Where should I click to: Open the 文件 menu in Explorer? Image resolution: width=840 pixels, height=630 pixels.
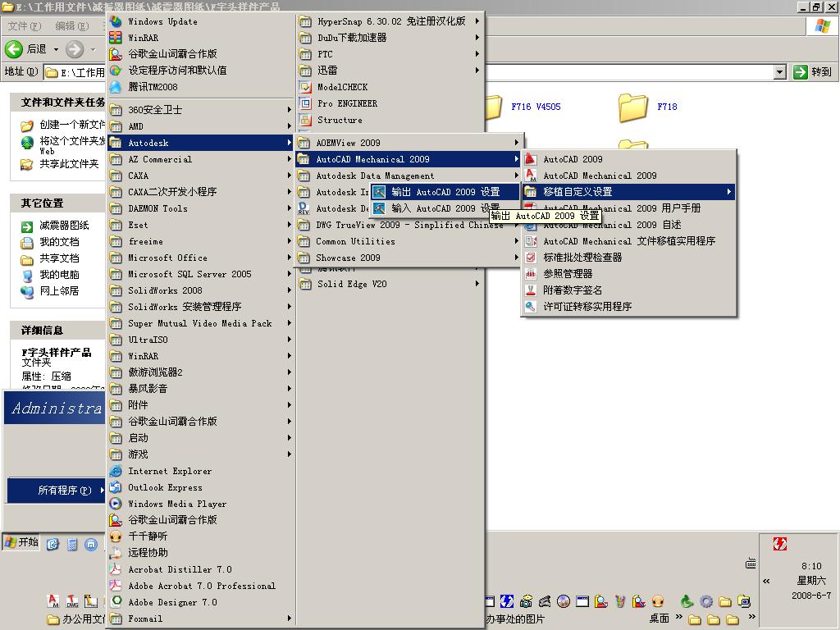click(x=24, y=25)
